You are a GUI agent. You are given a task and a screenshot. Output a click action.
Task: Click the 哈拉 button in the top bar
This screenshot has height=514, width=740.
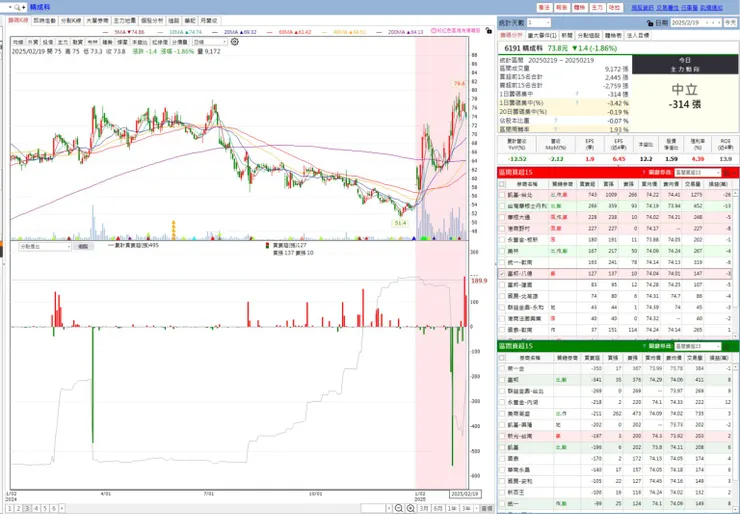click(614, 8)
